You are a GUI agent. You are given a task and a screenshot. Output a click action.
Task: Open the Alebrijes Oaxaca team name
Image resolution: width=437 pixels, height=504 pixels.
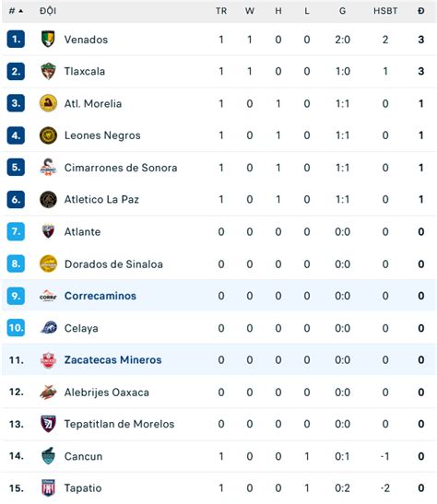coord(107,393)
